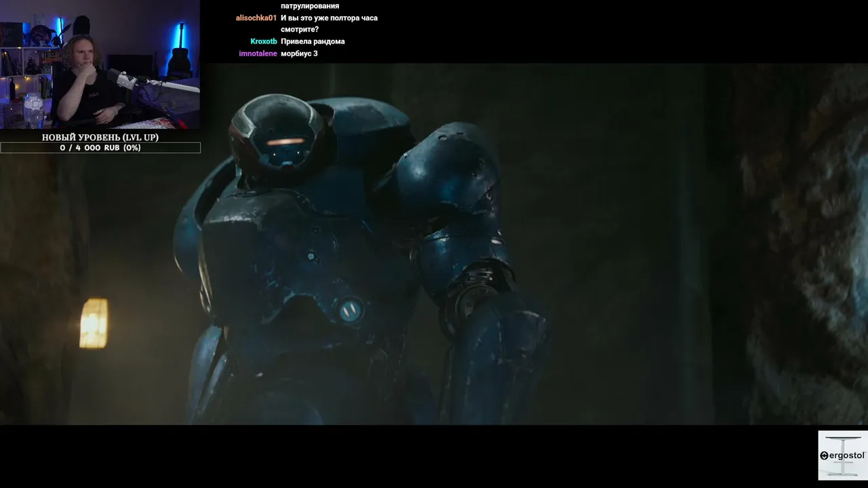This screenshot has height=488, width=868.
Task: Open the Kroxotb username in chat
Action: [264, 41]
